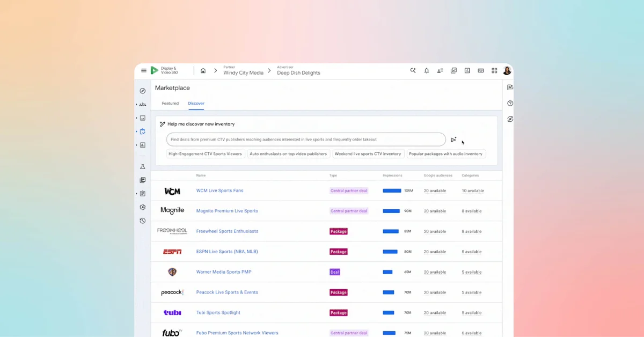Choose Weekend live sports CTV inventory suggestion
This screenshot has width=644, height=337.
[368, 154]
